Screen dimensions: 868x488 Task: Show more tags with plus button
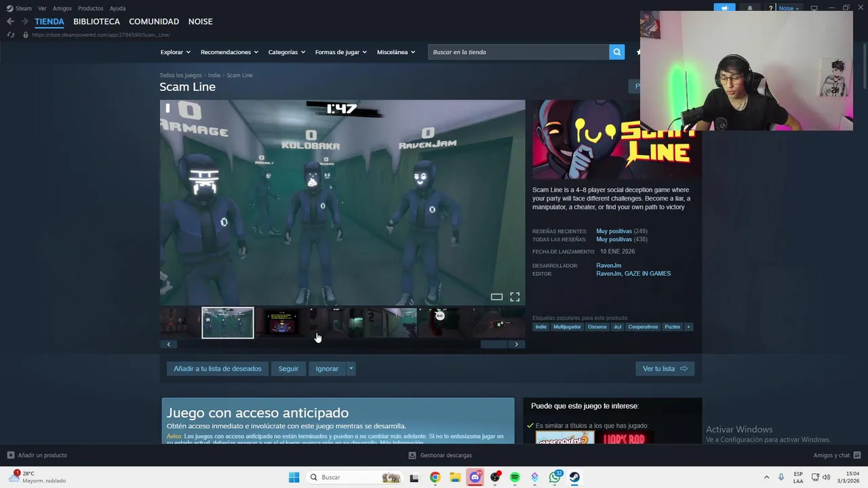[x=688, y=327]
